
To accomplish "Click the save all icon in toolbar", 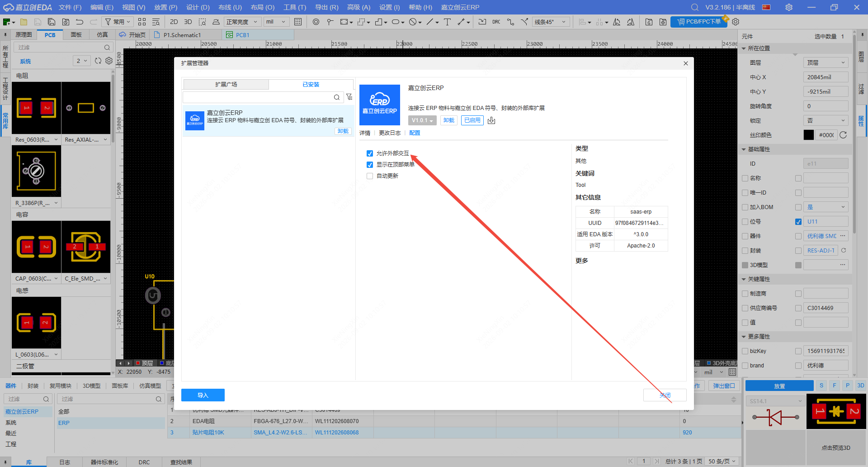I will tap(52, 22).
